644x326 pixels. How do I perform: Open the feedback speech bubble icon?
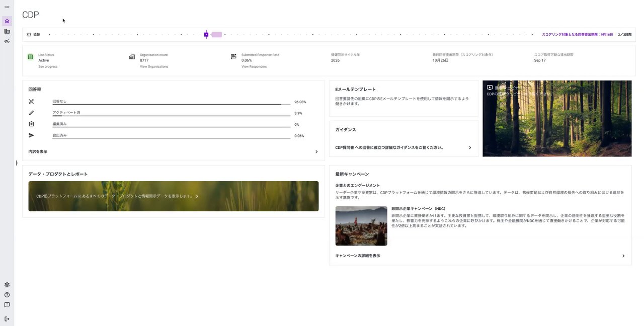tap(7, 305)
